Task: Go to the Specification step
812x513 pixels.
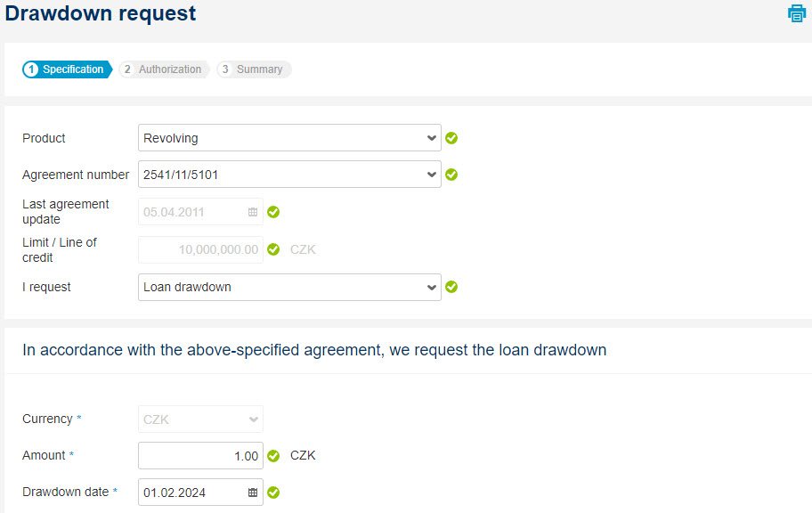Action: click(x=68, y=69)
